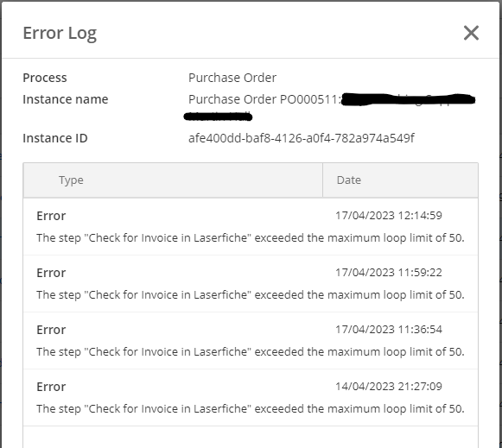The image size is (502, 448).
Task: Select the error dated 14/04/2023 21:27:09
Action: [x=251, y=397]
